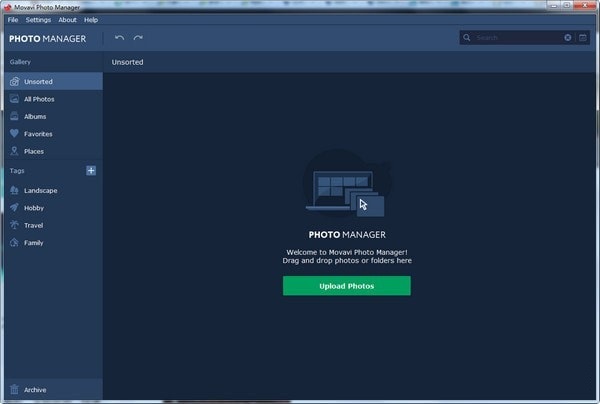Click the All Photos picture icon
The height and width of the screenshot is (404, 600).
click(x=15, y=99)
